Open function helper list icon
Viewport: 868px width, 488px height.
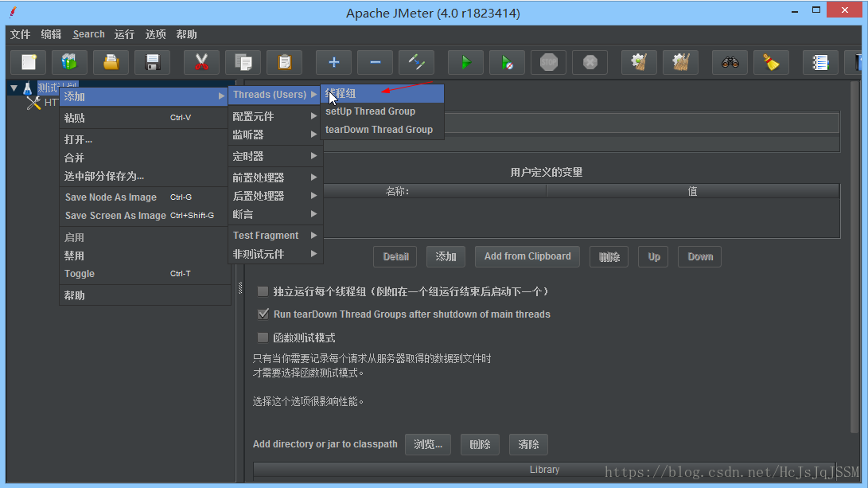tap(820, 62)
